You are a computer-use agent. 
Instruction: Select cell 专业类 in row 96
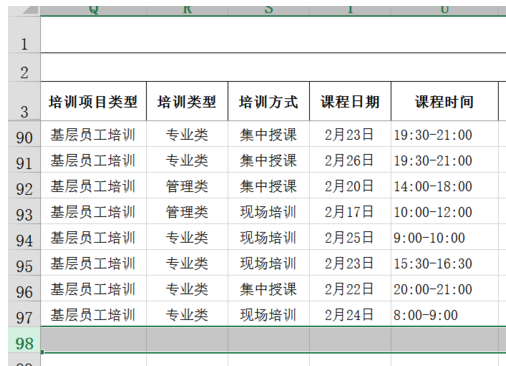pyautogui.click(x=187, y=288)
